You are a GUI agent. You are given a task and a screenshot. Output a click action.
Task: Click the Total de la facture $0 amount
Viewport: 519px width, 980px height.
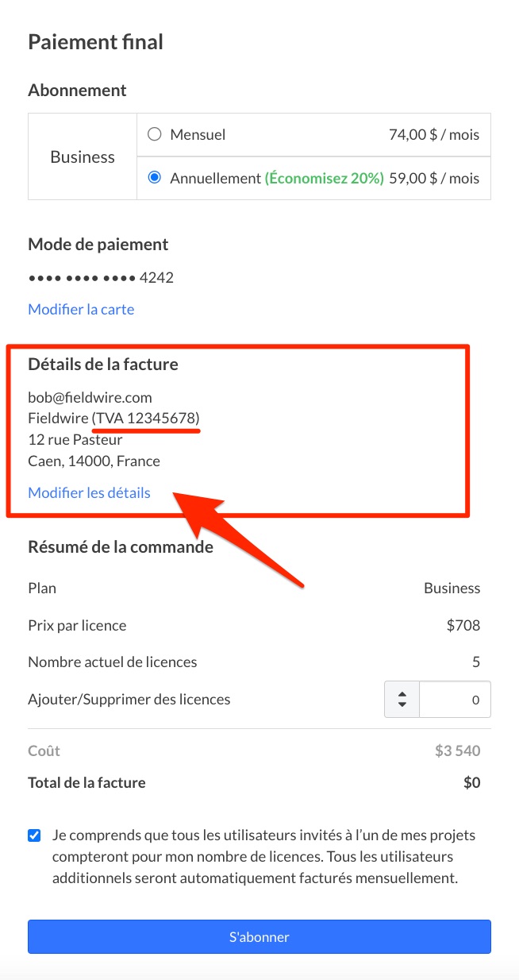pos(471,782)
